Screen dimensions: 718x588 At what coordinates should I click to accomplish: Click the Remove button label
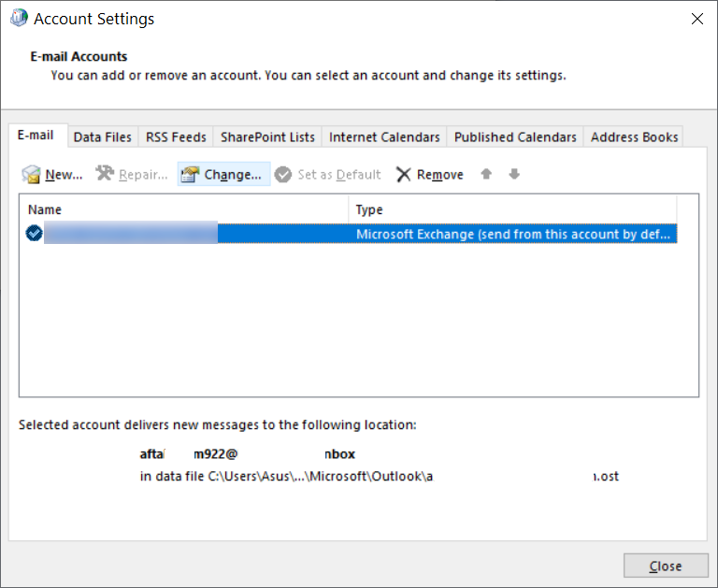[x=440, y=175]
